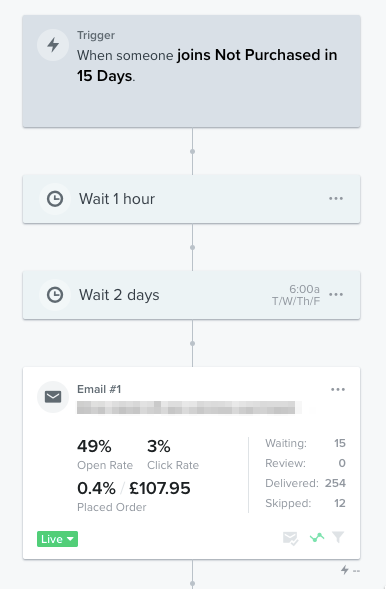Click the Skipped 12 count
This screenshot has width=386, height=589.
(x=340, y=503)
